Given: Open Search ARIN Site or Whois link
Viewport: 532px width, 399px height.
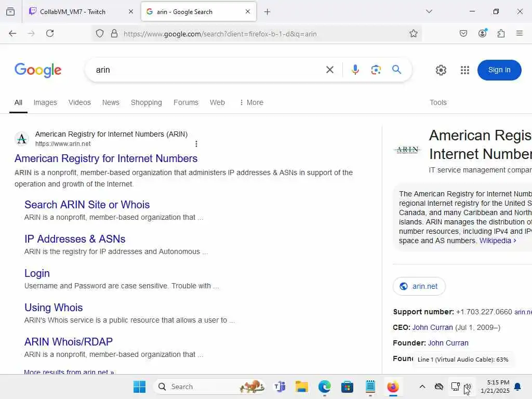Looking at the screenshot, I should click(x=87, y=205).
